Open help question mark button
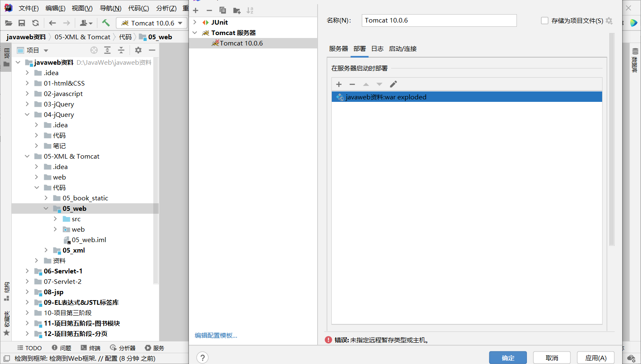 (202, 358)
